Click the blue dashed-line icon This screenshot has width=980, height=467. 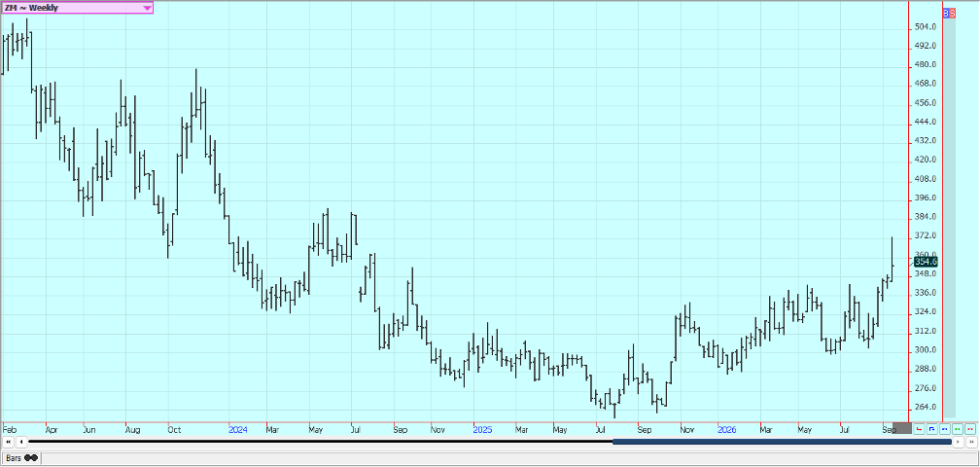pos(944,429)
